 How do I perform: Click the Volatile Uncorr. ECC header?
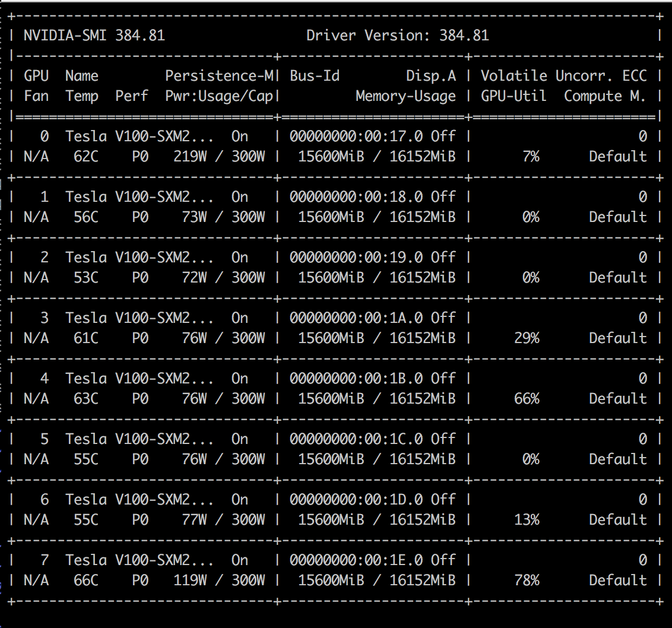(563, 76)
